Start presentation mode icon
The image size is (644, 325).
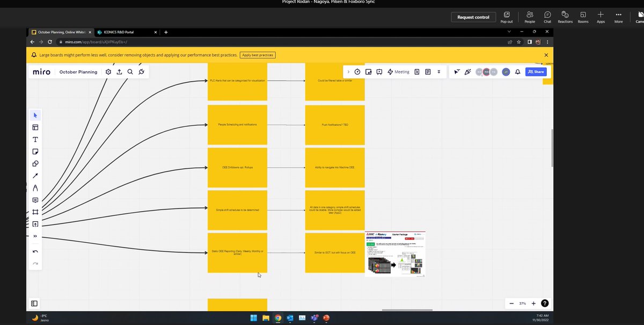pyautogui.click(x=379, y=71)
